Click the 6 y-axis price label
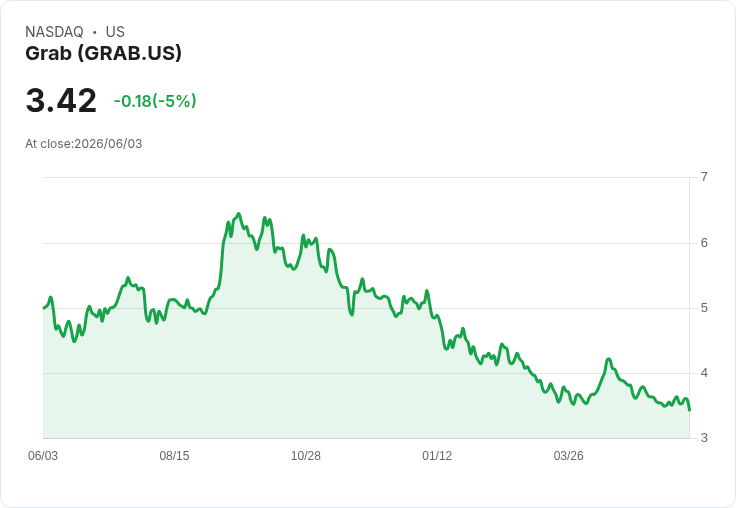 pyautogui.click(x=704, y=243)
